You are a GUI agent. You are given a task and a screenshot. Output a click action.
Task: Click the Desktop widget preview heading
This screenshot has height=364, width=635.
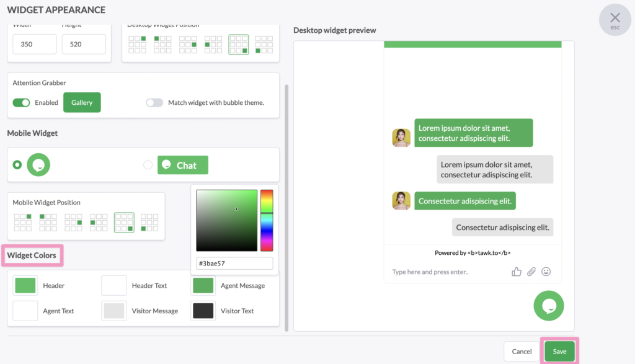(x=334, y=30)
